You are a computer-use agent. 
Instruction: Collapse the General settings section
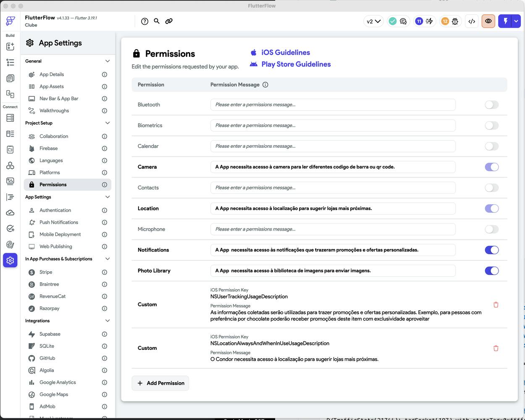107,61
